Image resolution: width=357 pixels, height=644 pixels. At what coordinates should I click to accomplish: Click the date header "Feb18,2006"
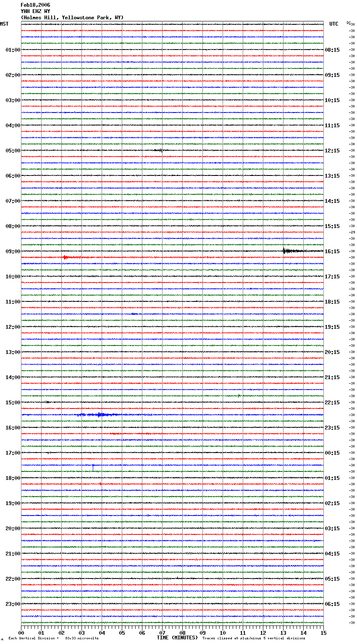(x=35, y=5)
